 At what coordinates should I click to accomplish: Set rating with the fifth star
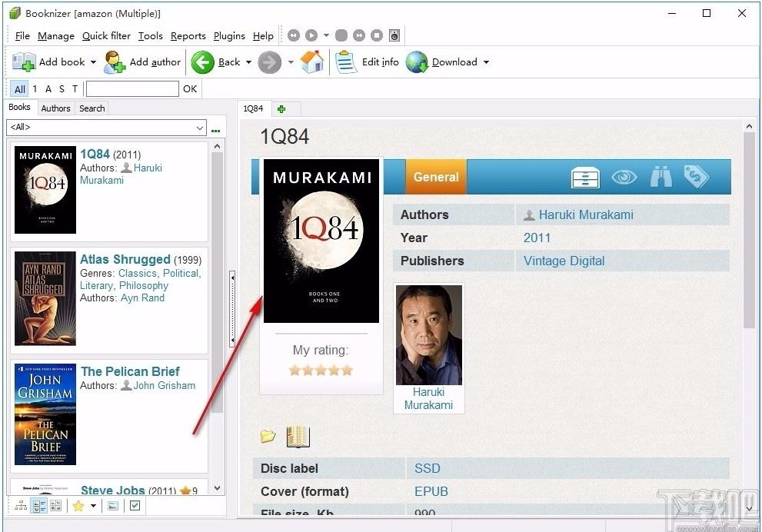(347, 371)
